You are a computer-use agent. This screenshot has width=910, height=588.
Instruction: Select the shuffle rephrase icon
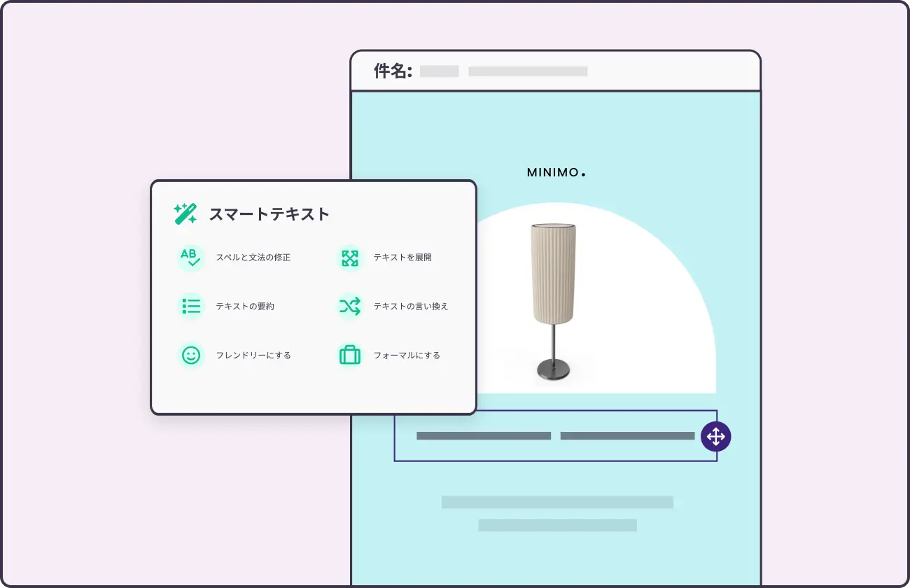pyautogui.click(x=349, y=306)
